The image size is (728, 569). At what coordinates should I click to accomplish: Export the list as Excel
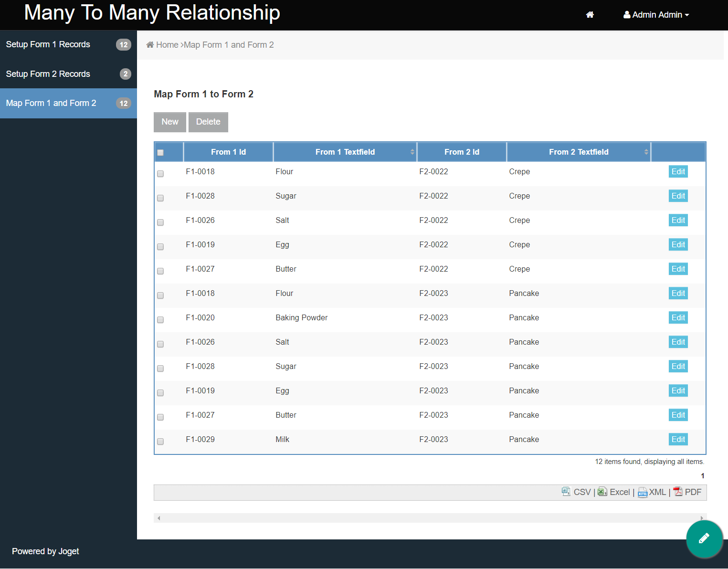pos(614,492)
